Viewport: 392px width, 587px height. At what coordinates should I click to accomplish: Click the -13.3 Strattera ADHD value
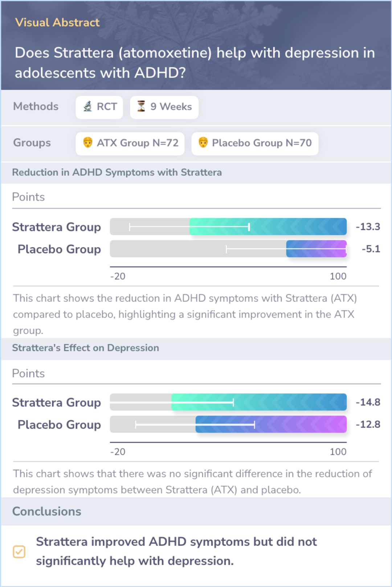click(368, 227)
